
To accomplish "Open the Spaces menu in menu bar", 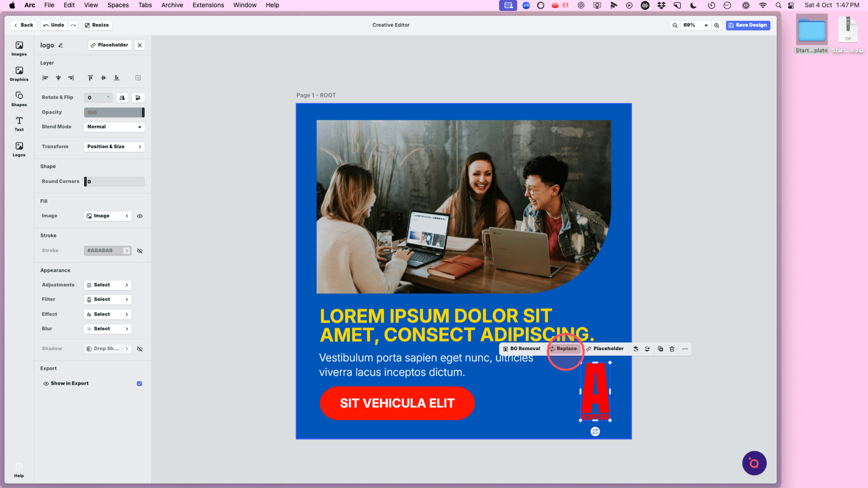I will pos(118,5).
